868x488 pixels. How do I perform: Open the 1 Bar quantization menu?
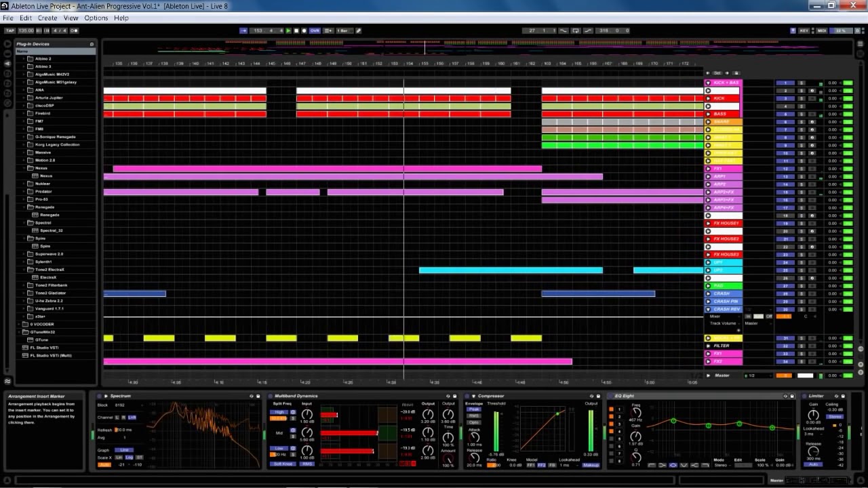tap(344, 30)
